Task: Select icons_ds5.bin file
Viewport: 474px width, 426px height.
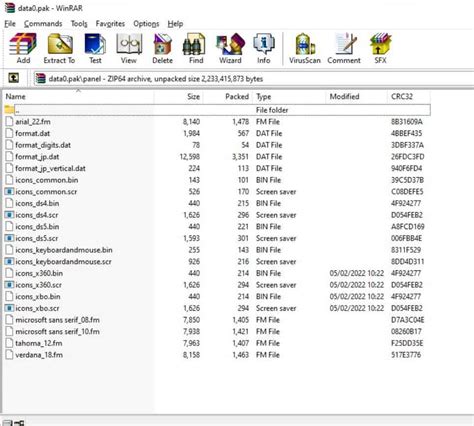Action: (x=37, y=227)
